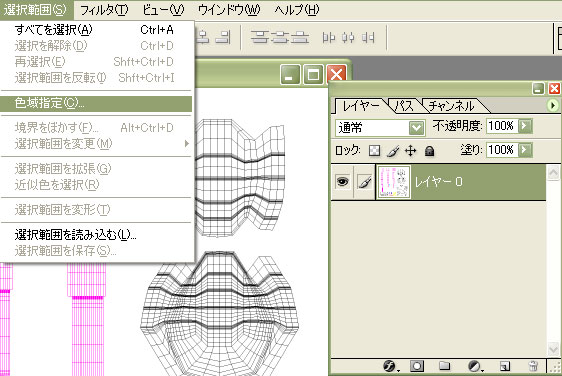
Task: Hide レイヤー 0 with the eye icon
Action: [x=342, y=182]
